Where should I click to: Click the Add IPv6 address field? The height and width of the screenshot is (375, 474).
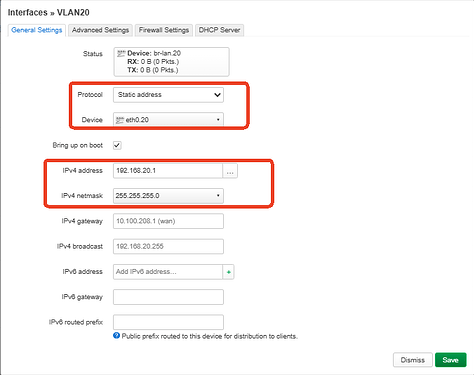pyautogui.click(x=168, y=272)
